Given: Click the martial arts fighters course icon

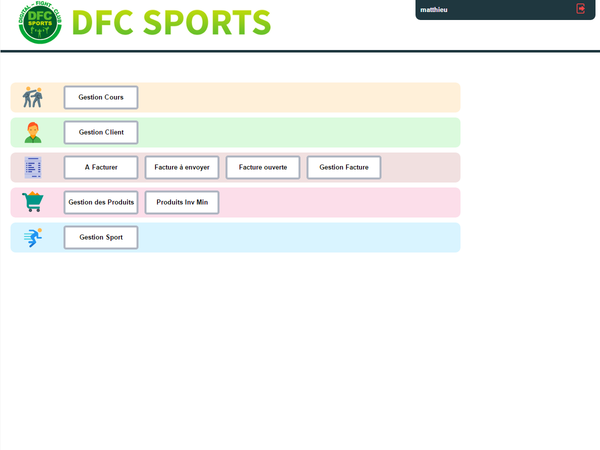Looking at the screenshot, I should pos(33,98).
